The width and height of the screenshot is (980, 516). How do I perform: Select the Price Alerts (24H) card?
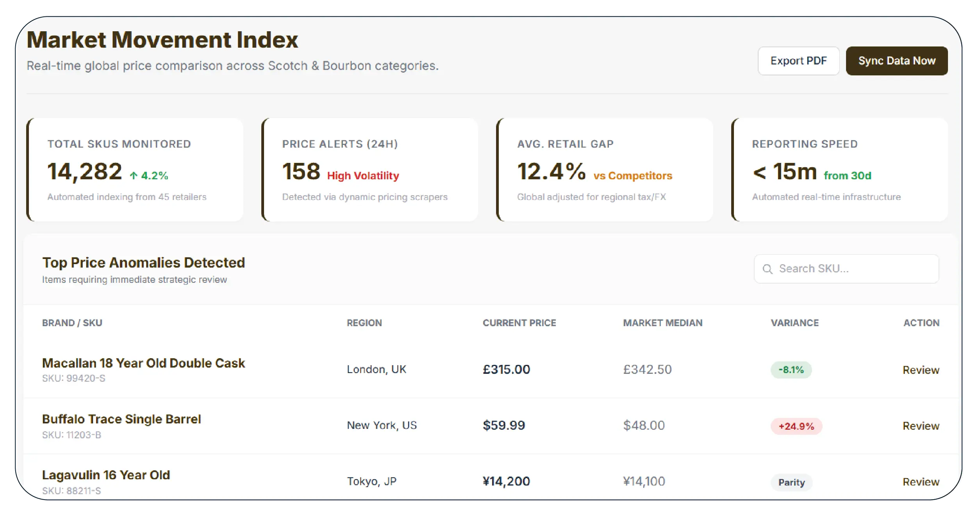[370, 170]
